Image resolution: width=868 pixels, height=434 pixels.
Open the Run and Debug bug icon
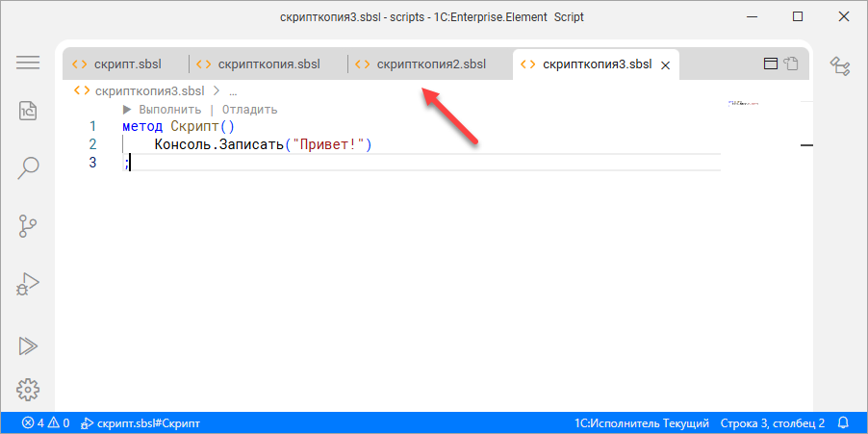pos(28,285)
